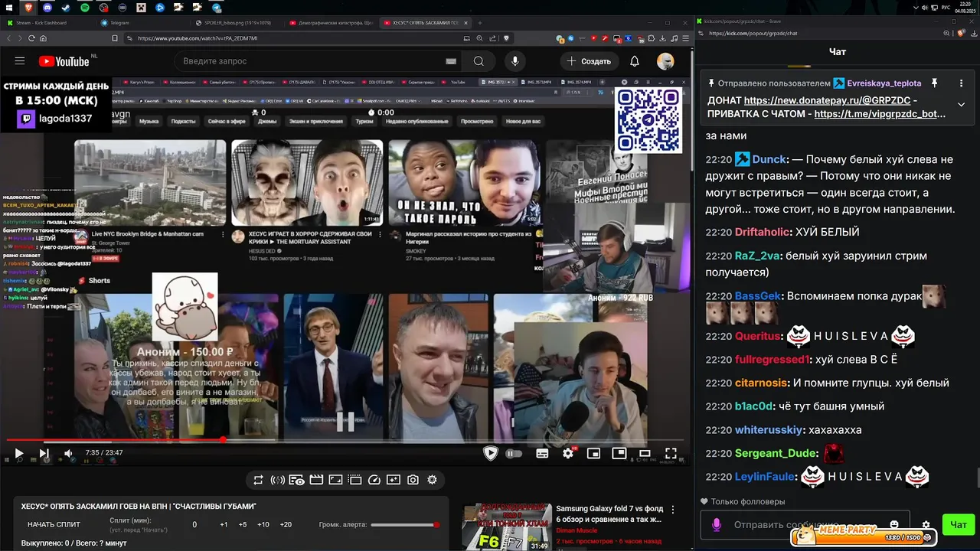980x551 pixels.
Task: Click НАЧАТЬ СПЛИТ button
Action: [54, 525]
